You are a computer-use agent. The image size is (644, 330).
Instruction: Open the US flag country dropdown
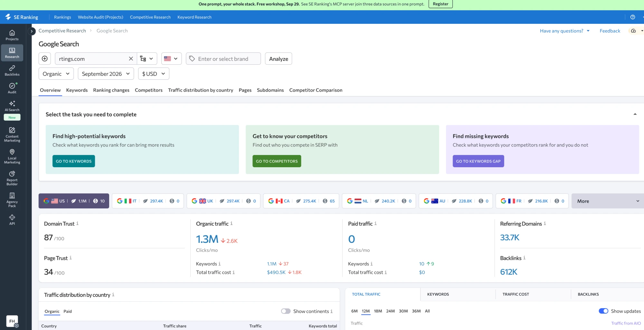[171, 59]
